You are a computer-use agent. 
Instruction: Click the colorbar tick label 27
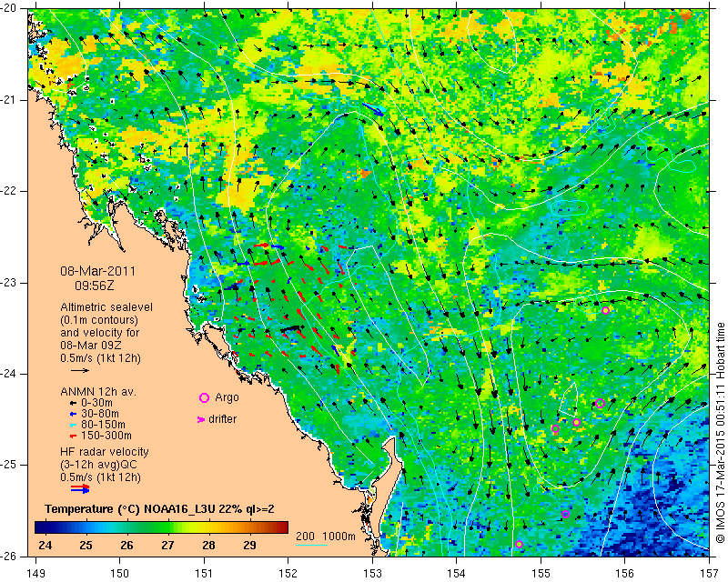pyautogui.click(x=167, y=546)
